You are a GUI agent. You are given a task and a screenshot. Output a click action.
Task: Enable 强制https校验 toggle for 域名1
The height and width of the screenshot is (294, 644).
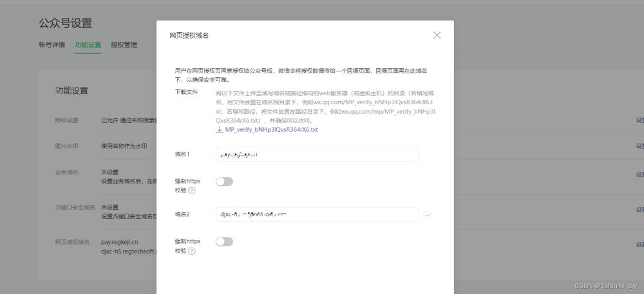pyautogui.click(x=224, y=181)
